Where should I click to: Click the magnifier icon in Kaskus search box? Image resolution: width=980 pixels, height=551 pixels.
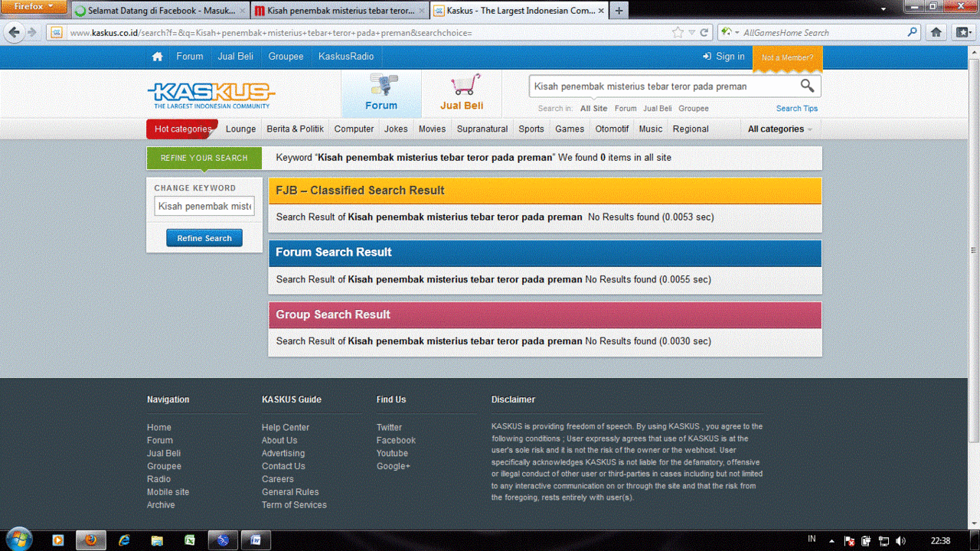click(808, 86)
